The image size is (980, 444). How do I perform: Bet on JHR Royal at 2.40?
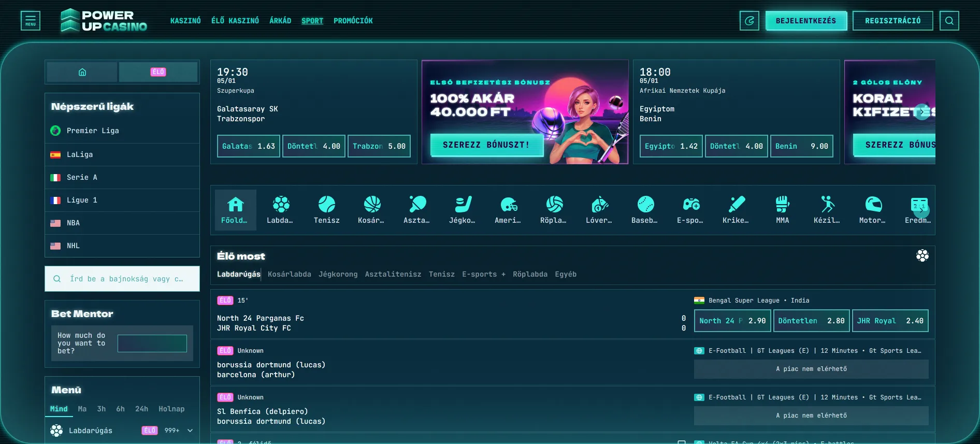890,321
